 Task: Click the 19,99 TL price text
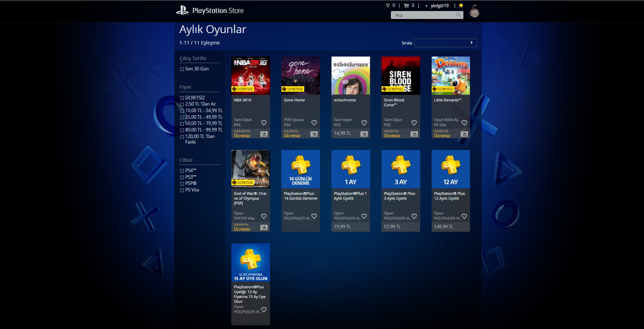[x=342, y=227]
